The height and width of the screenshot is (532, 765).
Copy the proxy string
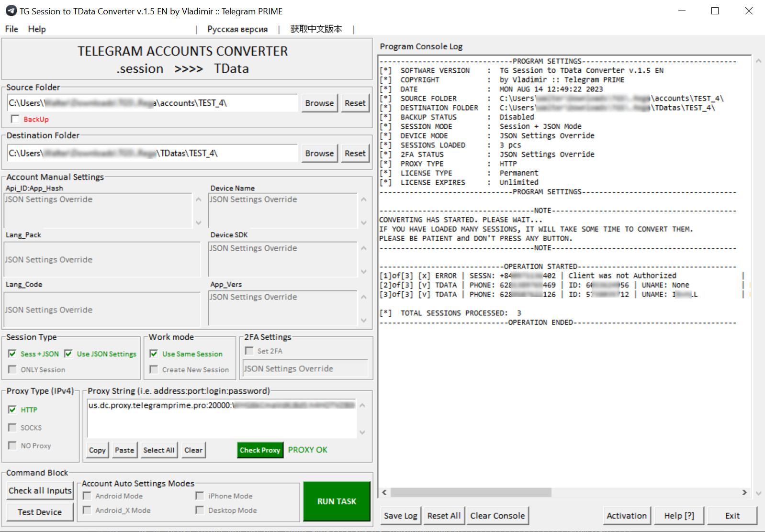[x=97, y=450]
